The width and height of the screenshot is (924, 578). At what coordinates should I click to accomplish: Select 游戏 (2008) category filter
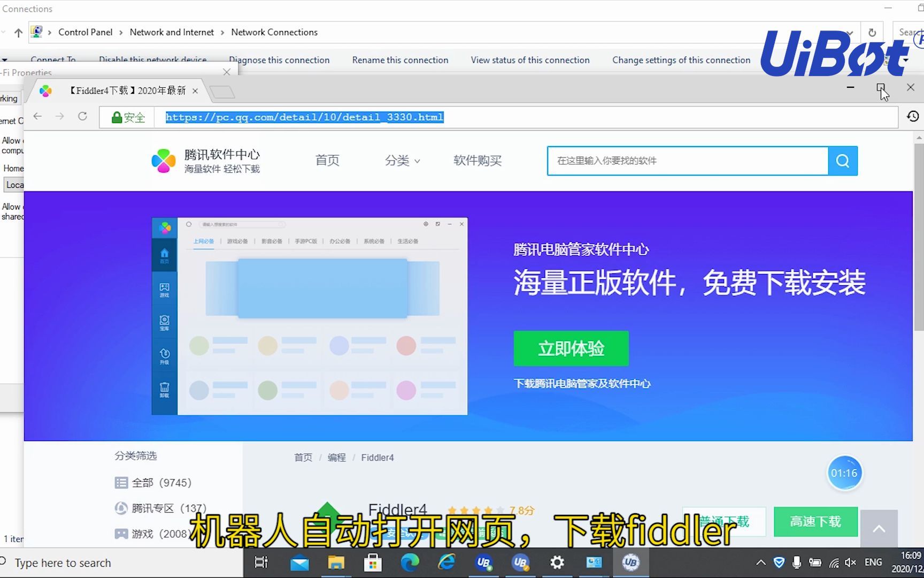tap(152, 534)
